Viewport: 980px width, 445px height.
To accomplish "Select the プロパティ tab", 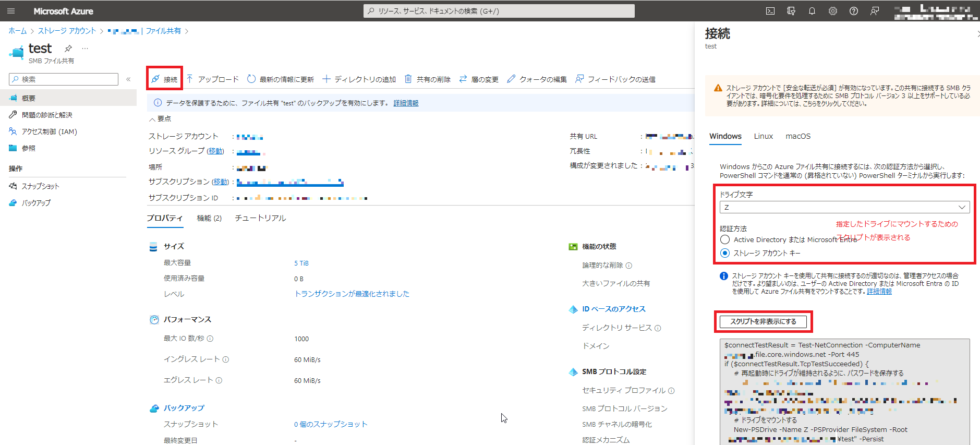I will (165, 218).
